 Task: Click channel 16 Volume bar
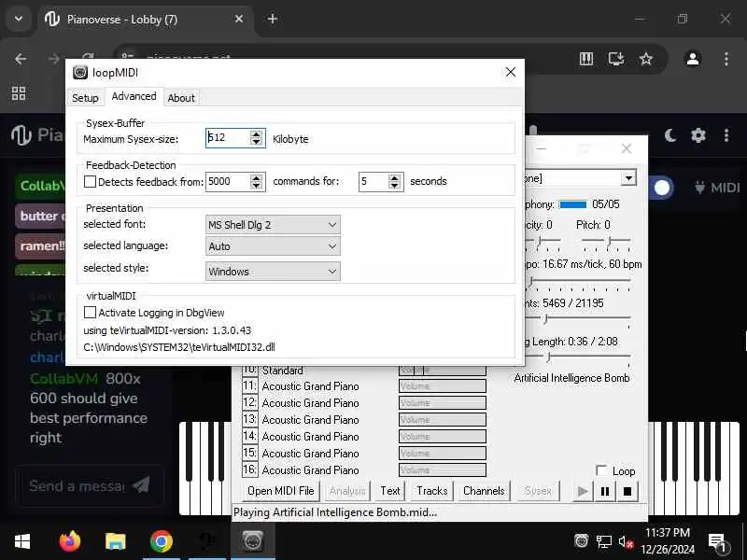tap(443, 470)
